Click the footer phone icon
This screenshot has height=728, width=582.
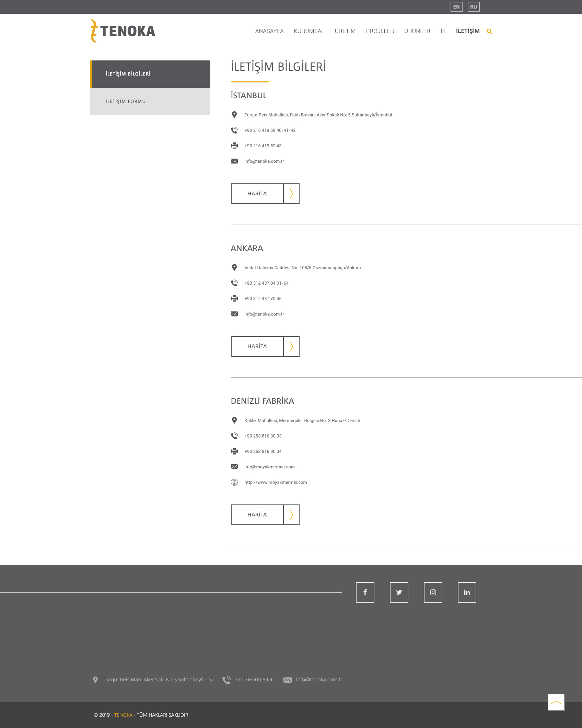226,680
